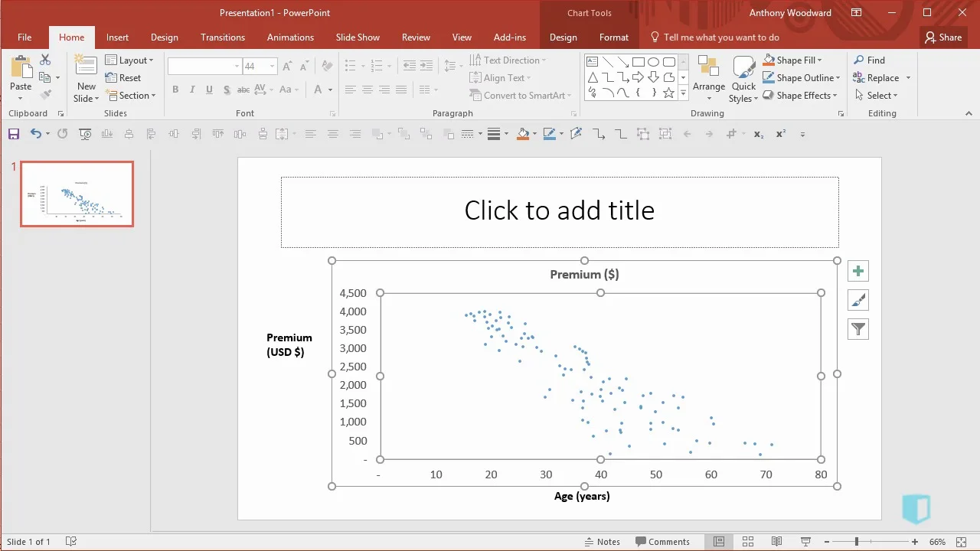Switch to the Transitions tab
Image resolution: width=980 pixels, height=551 pixels.
pyautogui.click(x=223, y=37)
